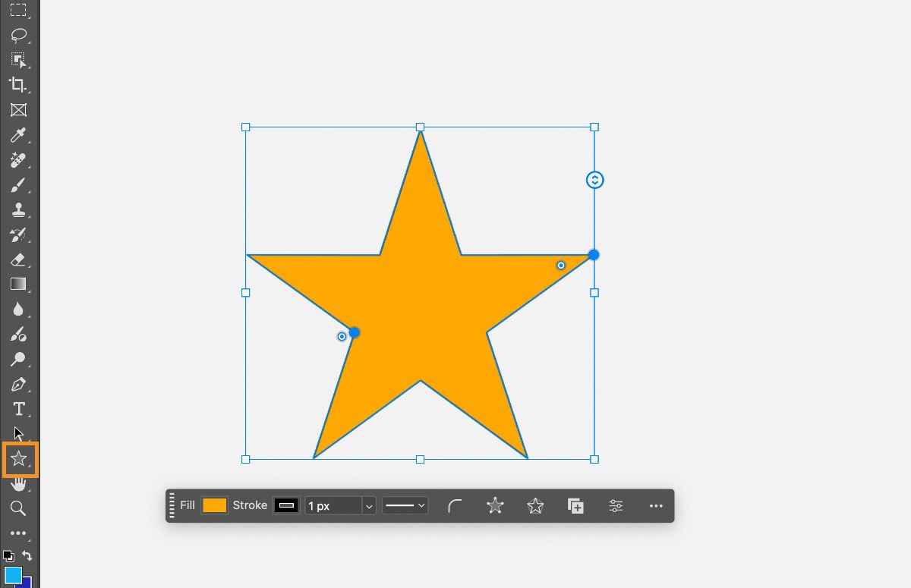This screenshot has height=588, width=911.
Task: Click the duplicate shape button
Action: [575, 505]
